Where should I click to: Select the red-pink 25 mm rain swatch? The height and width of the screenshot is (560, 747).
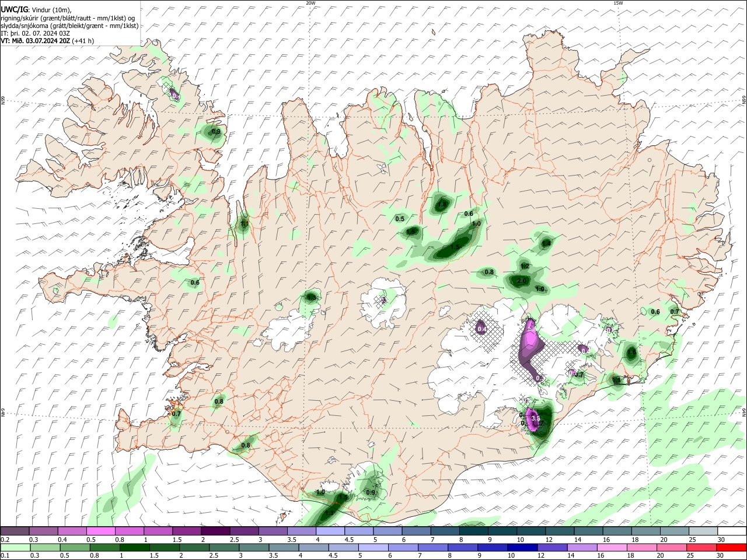tap(701, 547)
